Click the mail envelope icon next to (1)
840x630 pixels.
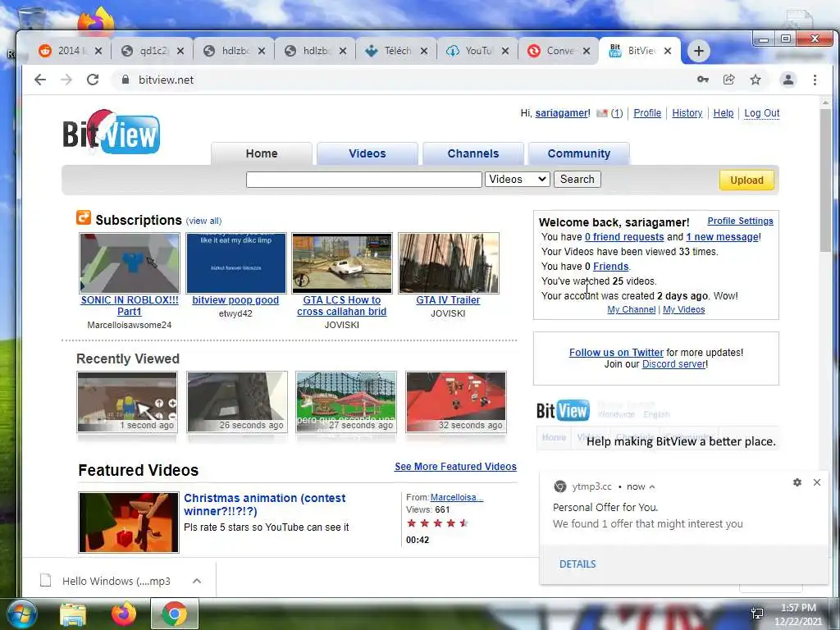[601, 113]
